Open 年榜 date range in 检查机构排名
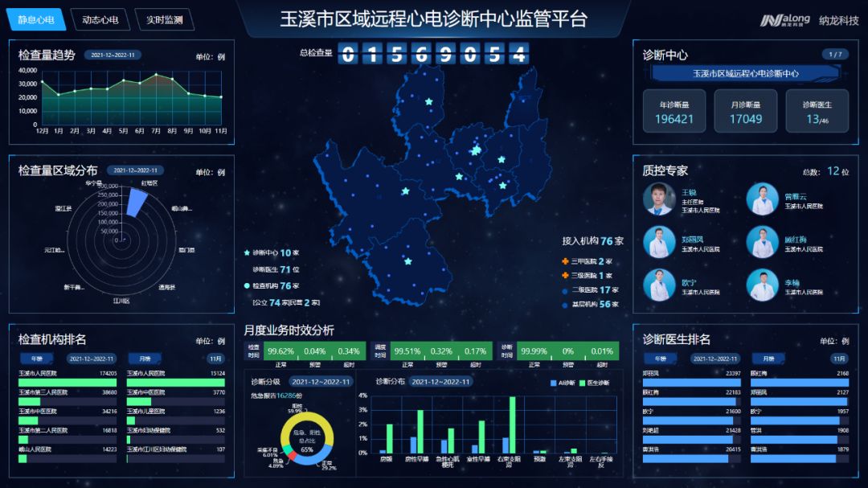 click(92, 359)
